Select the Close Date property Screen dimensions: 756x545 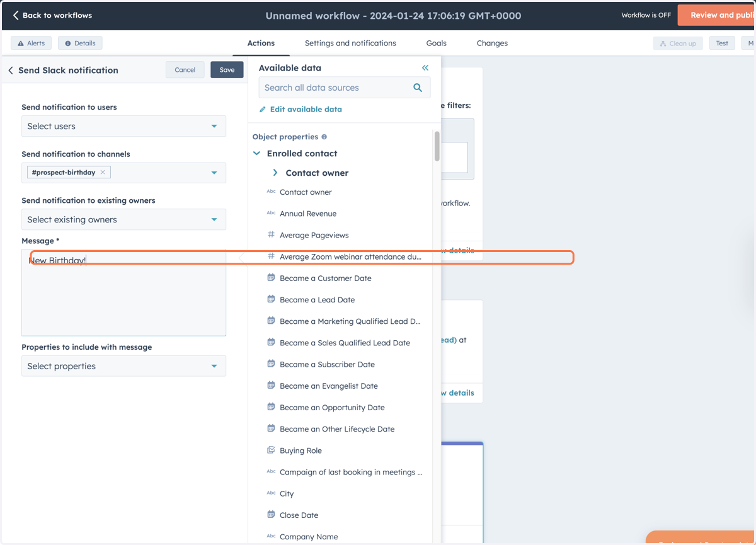tap(299, 515)
